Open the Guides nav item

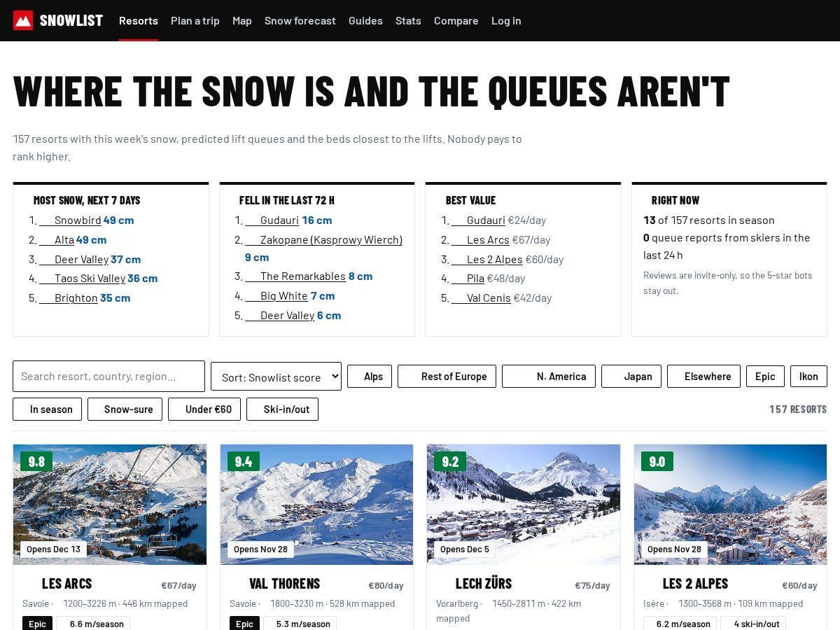(365, 21)
